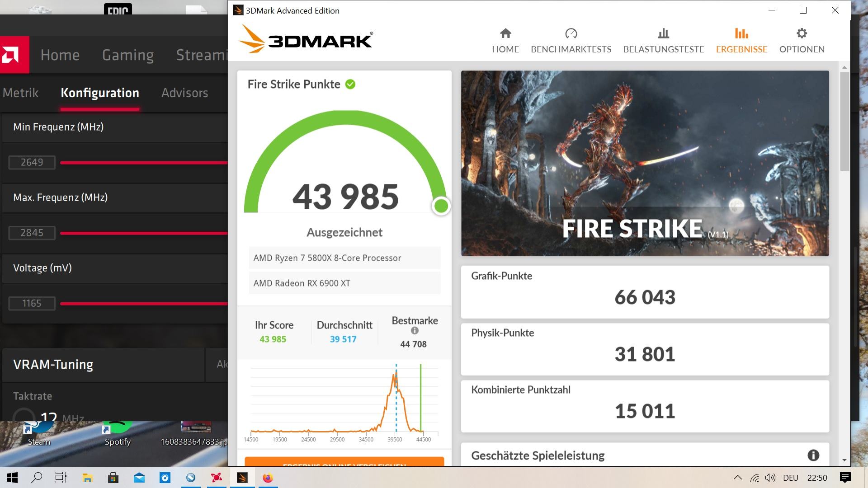Click the 3DMark results vertical scrollbar thumb
Viewport: 868px width, 488px height.
(x=844, y=121)
